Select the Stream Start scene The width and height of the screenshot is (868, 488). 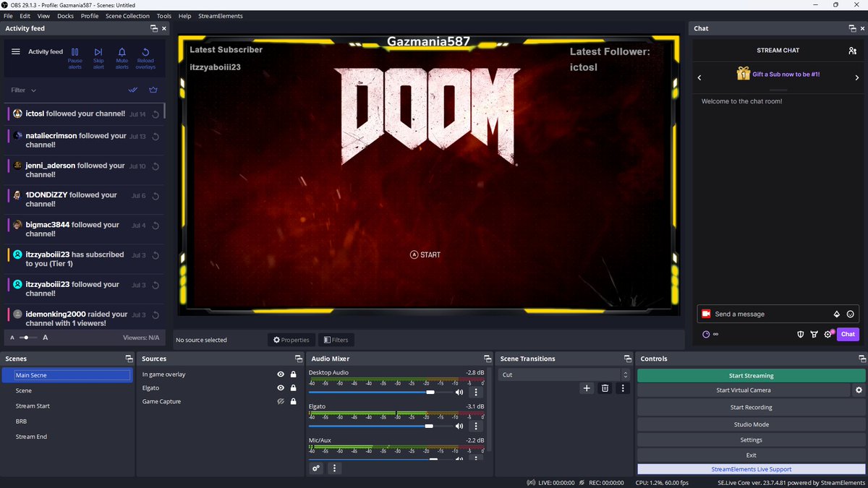66,406
